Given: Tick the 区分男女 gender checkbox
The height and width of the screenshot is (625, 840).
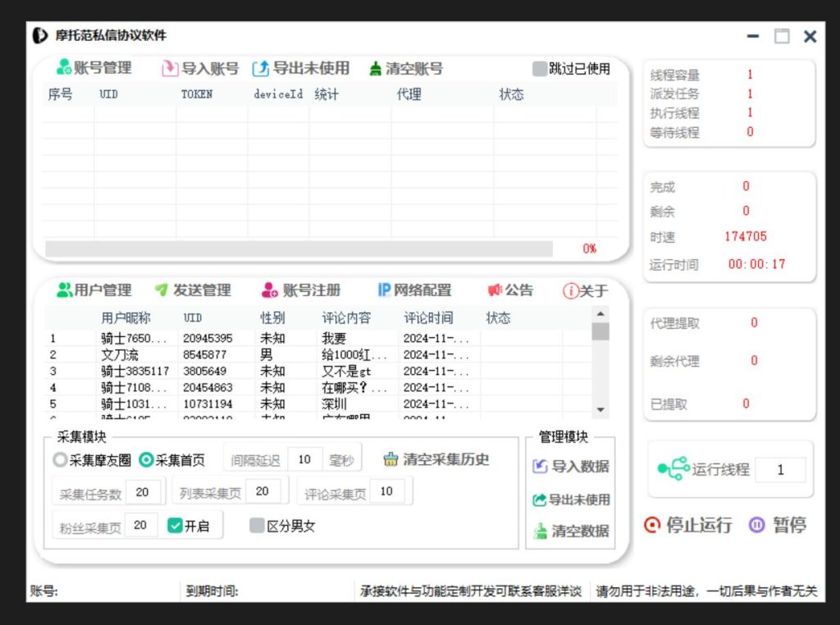Looking at the screenshot, I should coord(257,526).
